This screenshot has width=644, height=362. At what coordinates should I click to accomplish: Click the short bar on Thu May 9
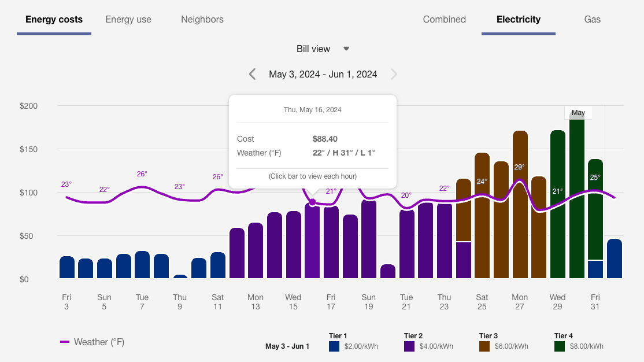click(x=180, y=275)
